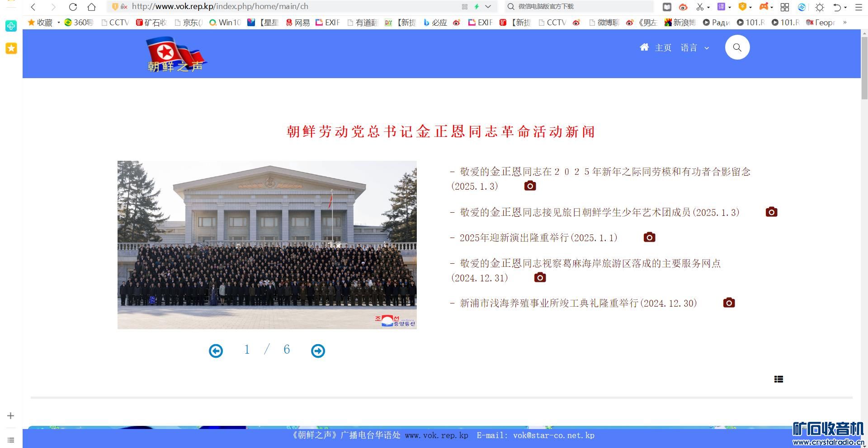This screenshot has height=448, width=868.
Task: Go to the previous news page arrow
Action: tap(216, 351)
